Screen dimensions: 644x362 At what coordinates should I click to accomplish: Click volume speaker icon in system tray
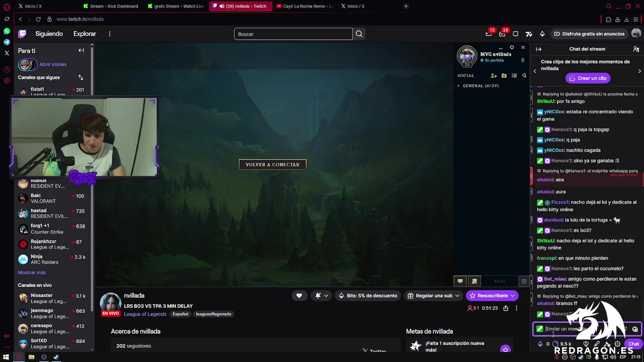(613, 357)
